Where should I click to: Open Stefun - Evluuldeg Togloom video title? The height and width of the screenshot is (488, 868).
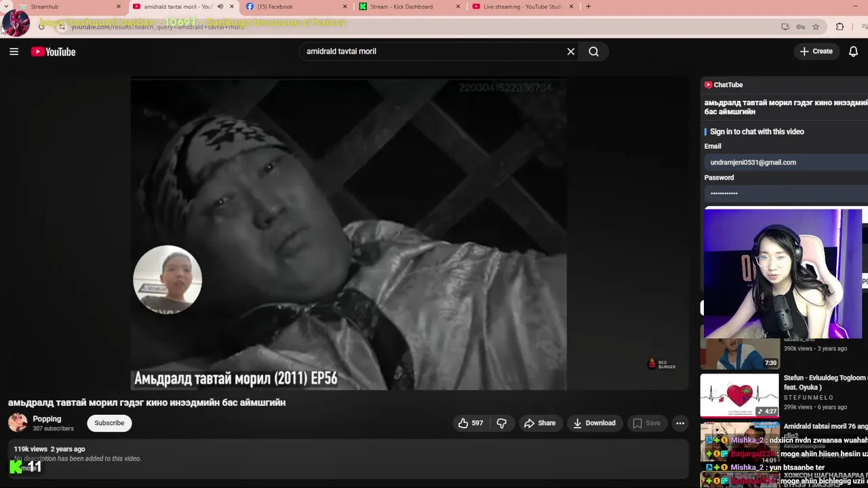(825, 382)
